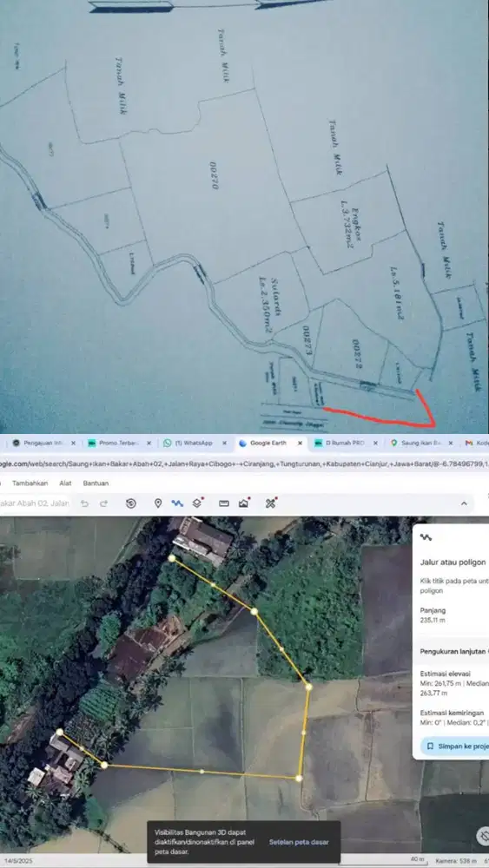Select the ruler measure tool
Image resolution: width=489 pixels, height=868 pixels.
[x=224, y=503]
